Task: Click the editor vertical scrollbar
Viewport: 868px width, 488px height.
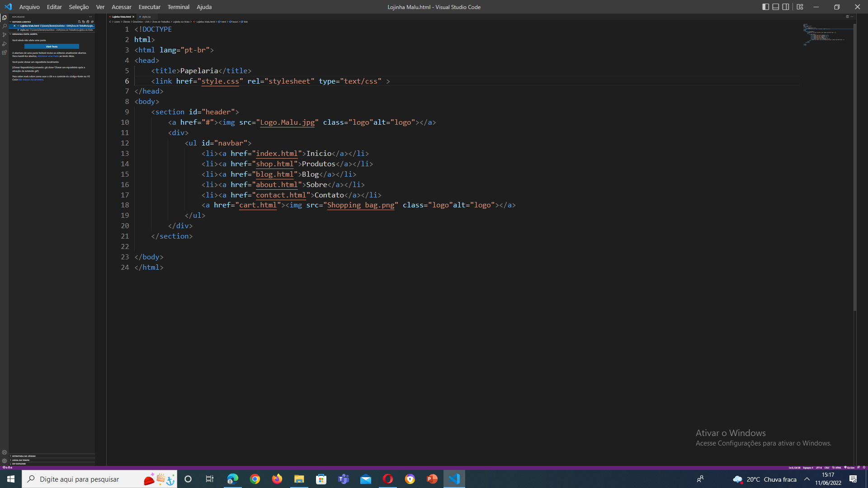Action: click(855, 167)
